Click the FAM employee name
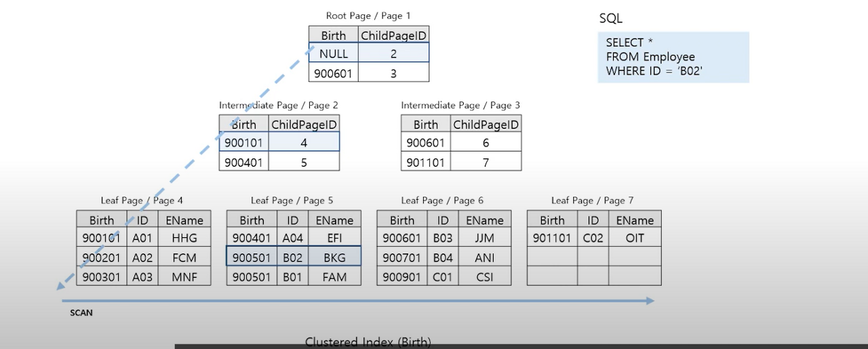Image resolution: width=868 pixels, height=349 pixels. point(334,276)
